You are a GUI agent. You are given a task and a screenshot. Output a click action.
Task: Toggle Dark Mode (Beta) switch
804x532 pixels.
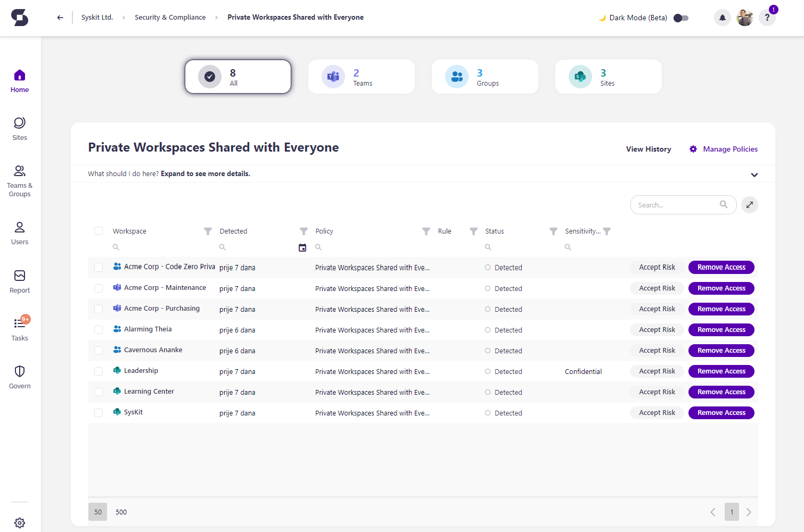tap(681, 18)
